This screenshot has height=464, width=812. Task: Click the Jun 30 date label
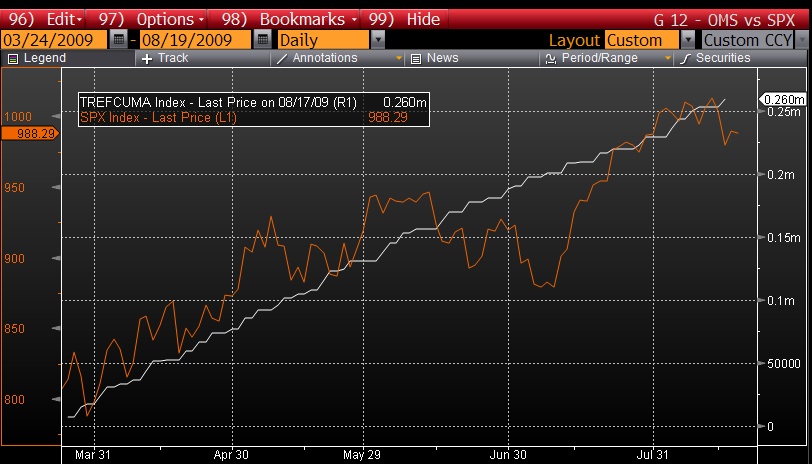pyautogui.click(x=508, y=455)
